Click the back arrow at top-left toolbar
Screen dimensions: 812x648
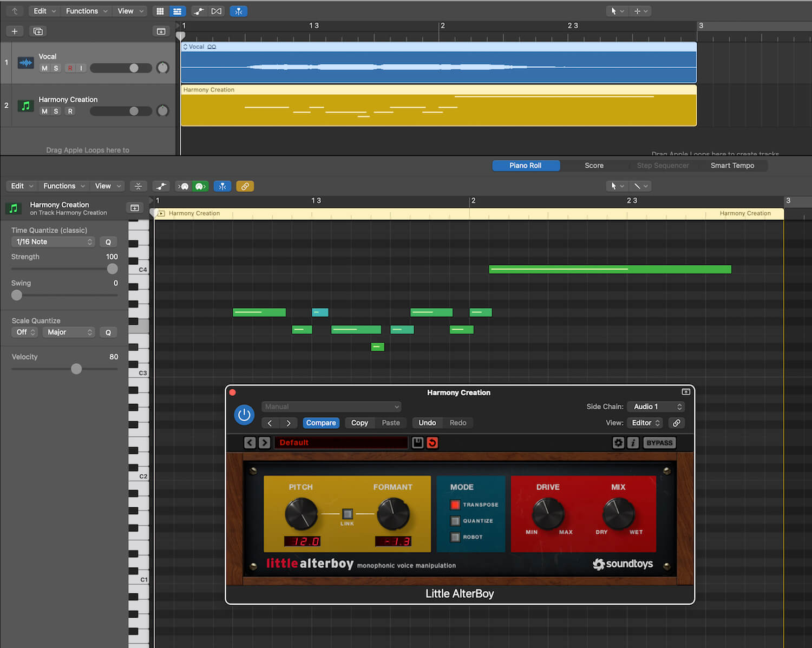(15, 11)
